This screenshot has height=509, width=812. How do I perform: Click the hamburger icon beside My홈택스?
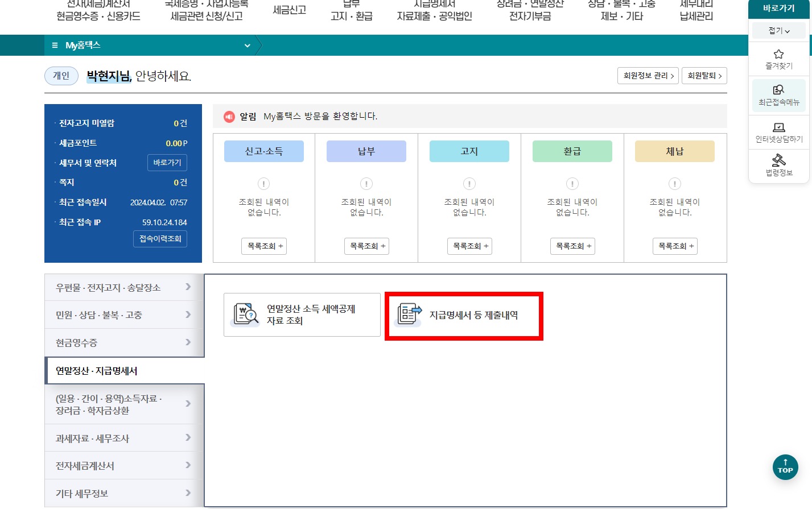[x=55, y=45]
